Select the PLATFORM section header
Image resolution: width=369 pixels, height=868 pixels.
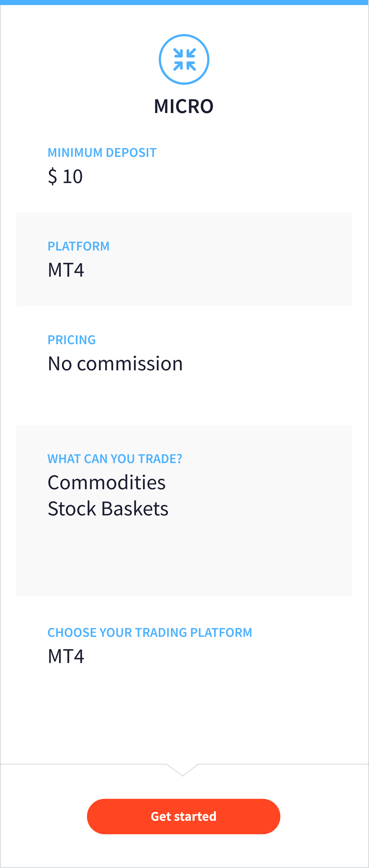click(79, 246)
